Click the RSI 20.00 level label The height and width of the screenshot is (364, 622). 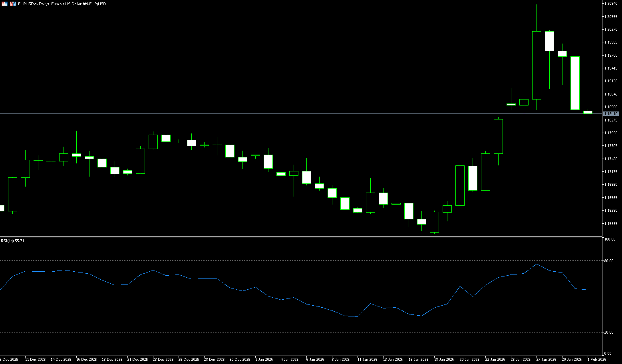609,332
